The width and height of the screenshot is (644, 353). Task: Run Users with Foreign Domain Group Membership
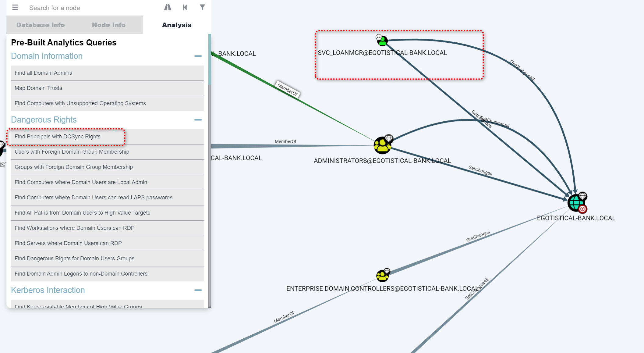click(x=107, y=152)
